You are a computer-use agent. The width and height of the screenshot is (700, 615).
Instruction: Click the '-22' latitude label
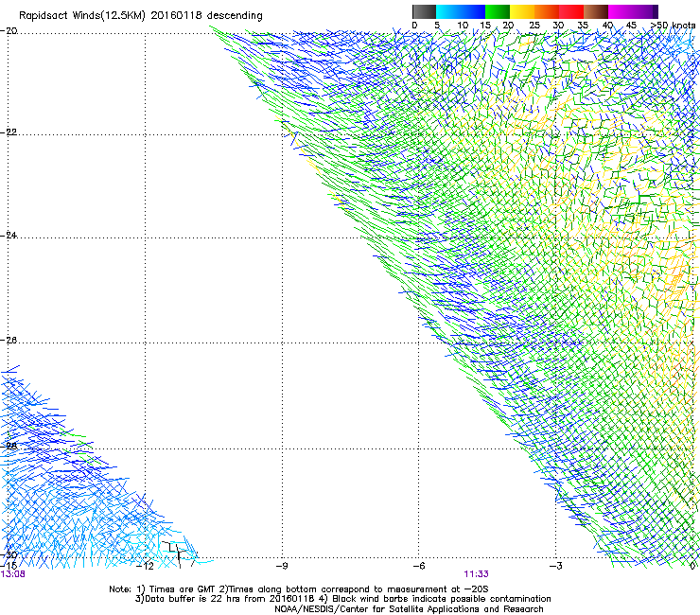(9, 132)
